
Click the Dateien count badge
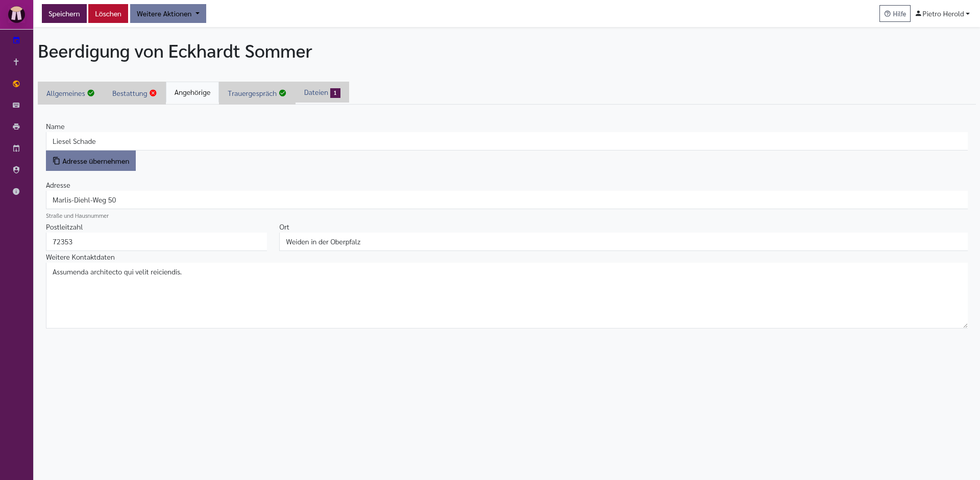coord(335,93)
